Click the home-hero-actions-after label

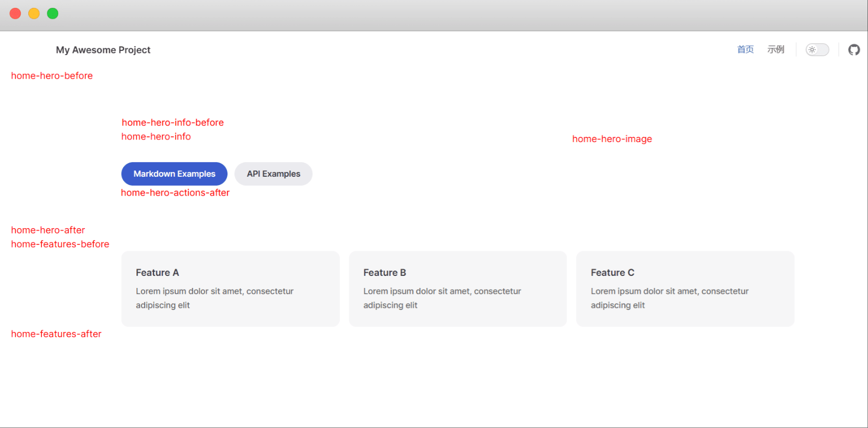[x=175, y=192]
